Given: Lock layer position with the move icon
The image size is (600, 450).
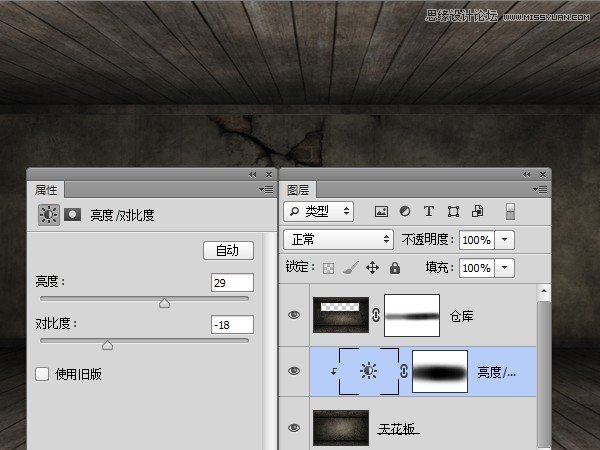Looking at the screenshot, I should click(372, 267).
